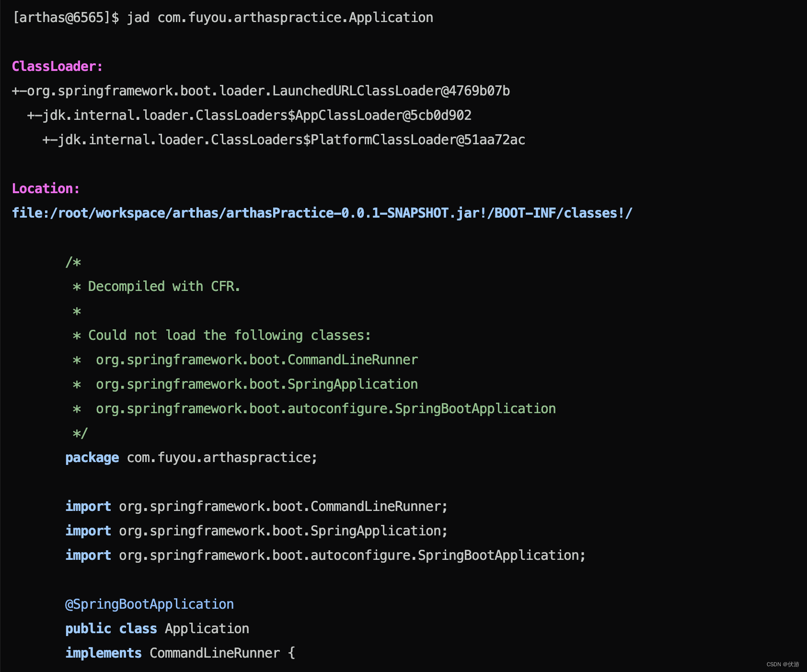Click the LaunchedURLClassLoader@4769b07b line
Screen dimensions: 807x672
261,91
